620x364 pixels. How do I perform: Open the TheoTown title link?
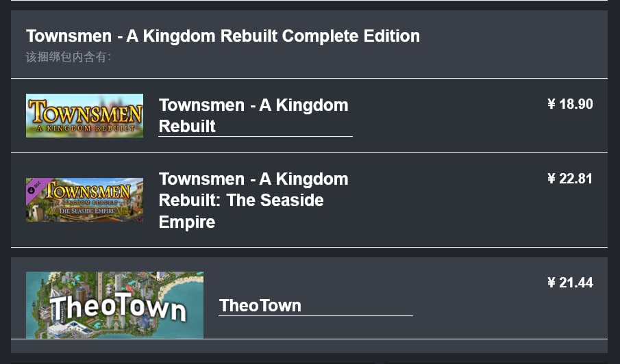(x=260, y=305)
